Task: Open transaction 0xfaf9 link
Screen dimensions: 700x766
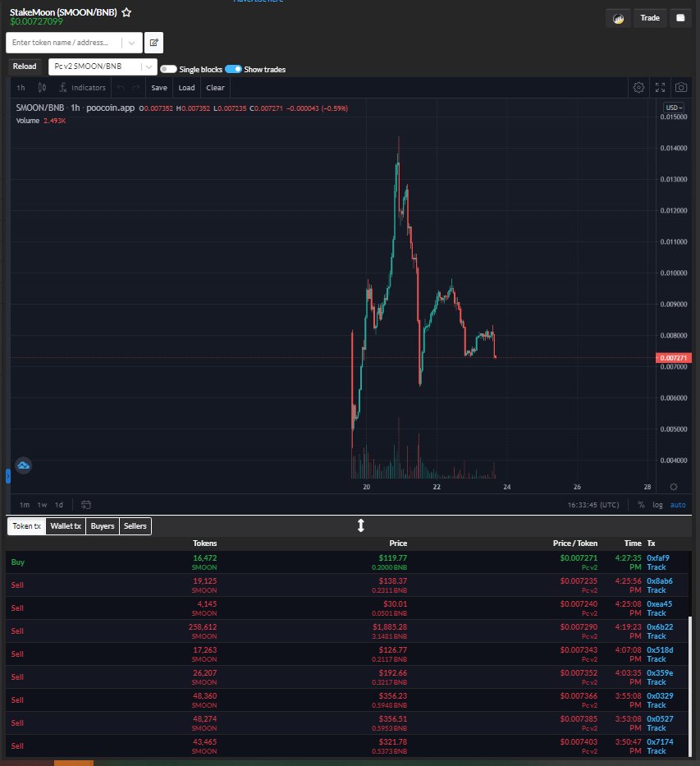Action: tap(658, 558)
